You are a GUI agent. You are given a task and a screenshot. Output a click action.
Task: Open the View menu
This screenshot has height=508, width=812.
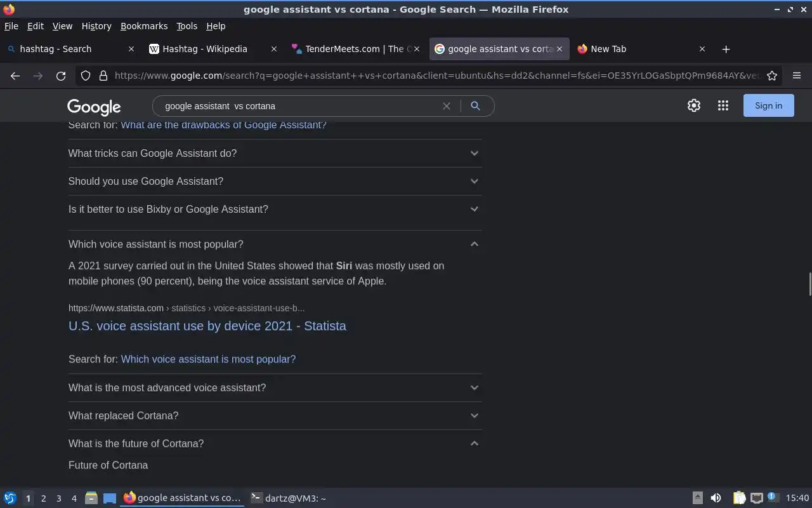coord(62,26)
